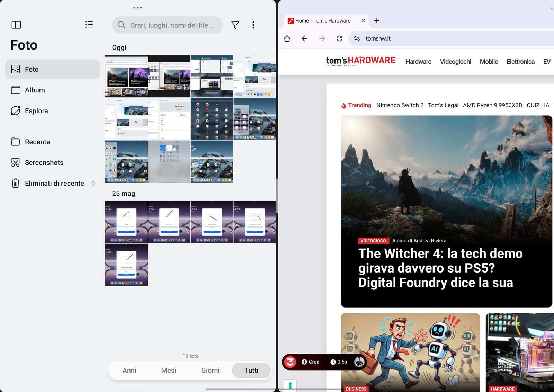This screenshot has height=392, width=554.
Task: Click the tomshw.it address bar
Action: pos(452,38)
